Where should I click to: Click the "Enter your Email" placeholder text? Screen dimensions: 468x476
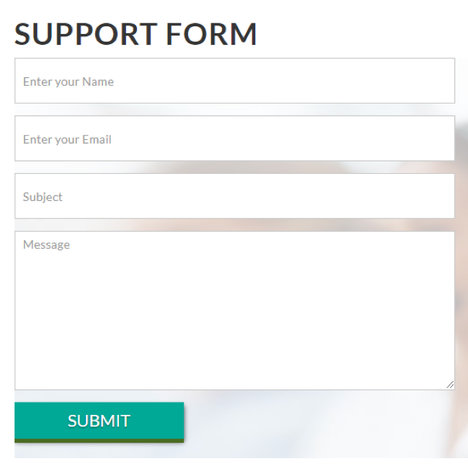(x=67, y=140)
